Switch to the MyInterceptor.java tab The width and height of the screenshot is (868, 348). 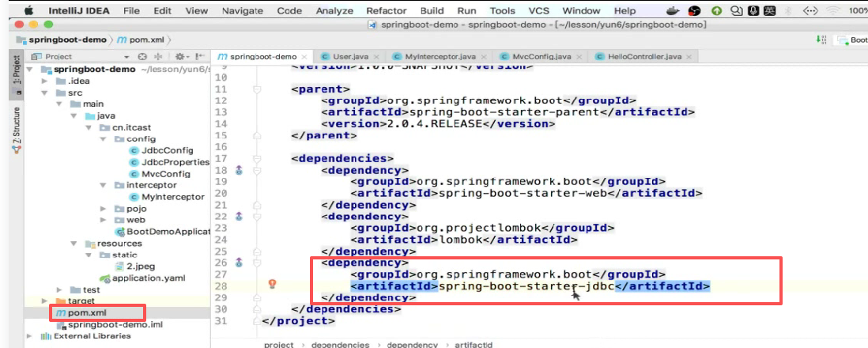(x=440, y=56)
